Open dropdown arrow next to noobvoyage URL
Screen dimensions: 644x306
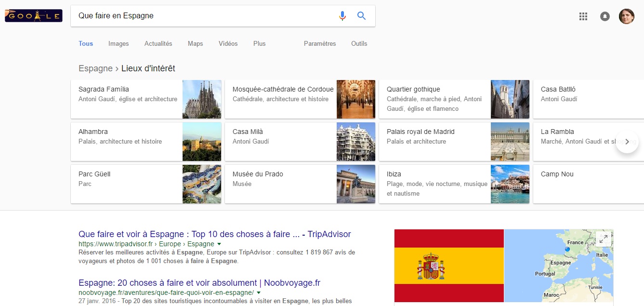(259, 293)
